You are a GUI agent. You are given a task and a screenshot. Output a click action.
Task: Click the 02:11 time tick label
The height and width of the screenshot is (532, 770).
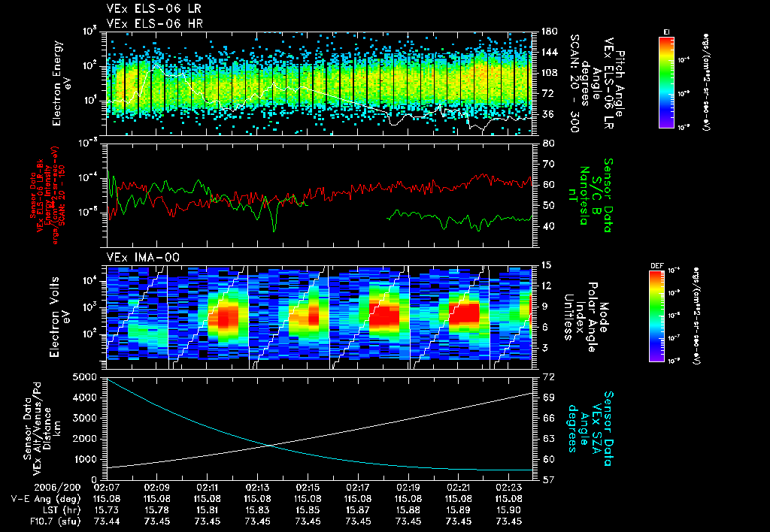click(x=208, y=488)
